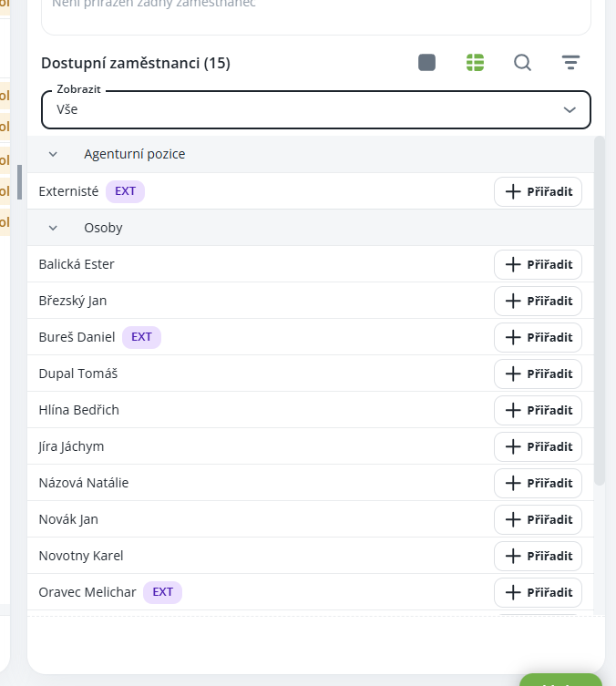Click the plus icon for Novák Jan

(513, 519)
